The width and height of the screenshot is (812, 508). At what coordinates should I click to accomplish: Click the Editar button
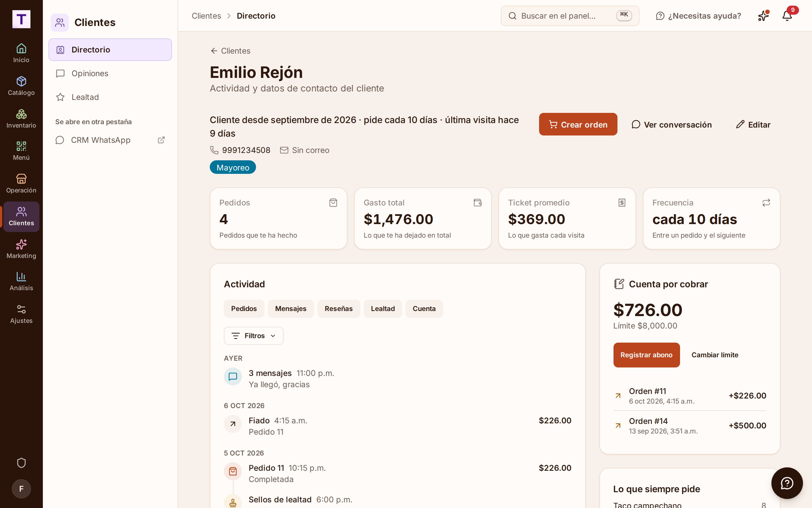[753, 124]
